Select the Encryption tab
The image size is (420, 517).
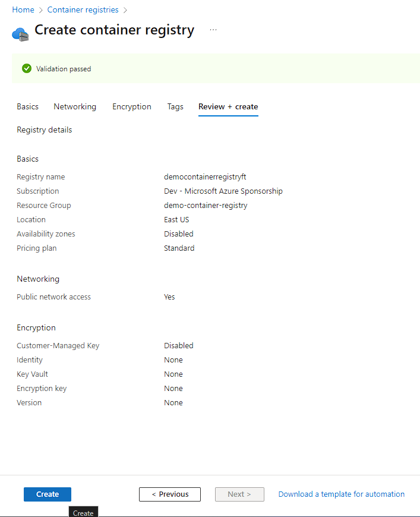tap(132, 107)
